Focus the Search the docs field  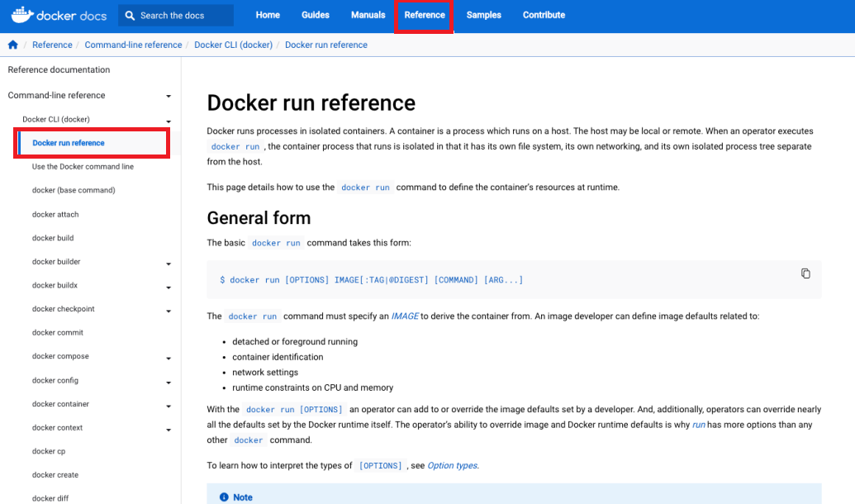click(x=176, y=15)
